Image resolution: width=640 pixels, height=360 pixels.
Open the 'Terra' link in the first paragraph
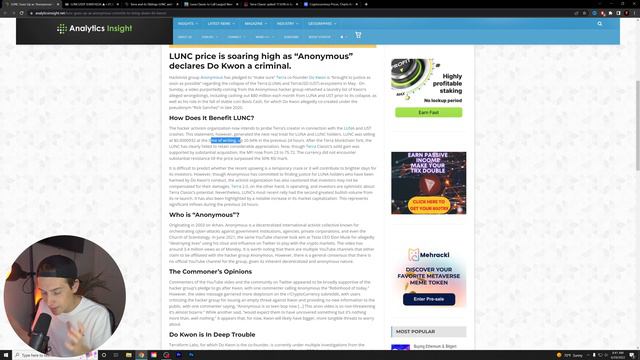click(x=281, y=77)
